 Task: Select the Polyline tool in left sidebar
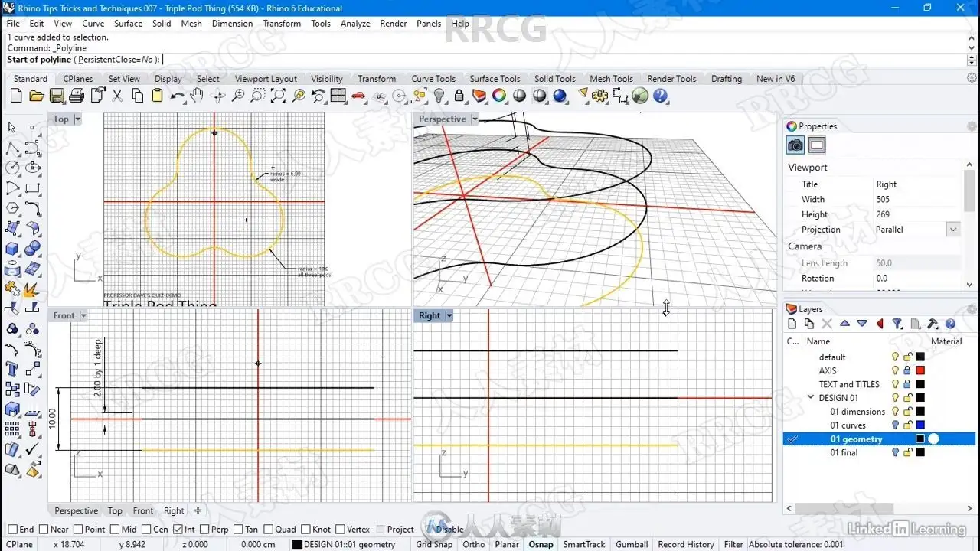tap(12, 148)
